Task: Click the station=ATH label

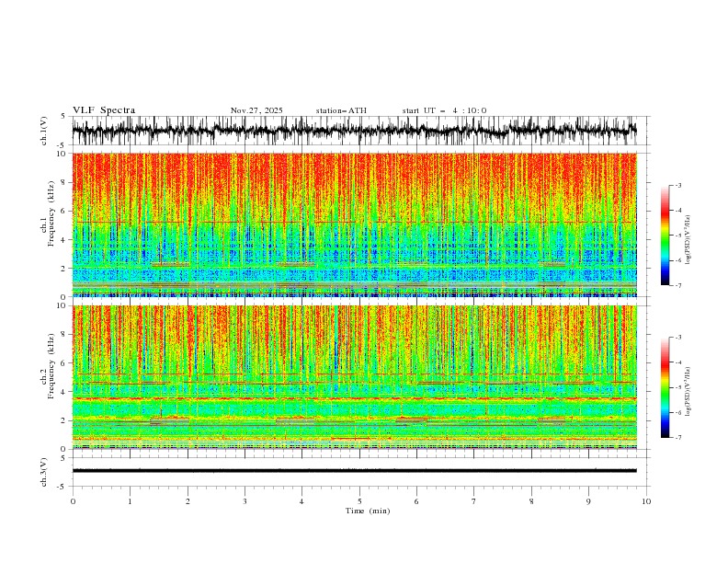Action: point(341,110)
